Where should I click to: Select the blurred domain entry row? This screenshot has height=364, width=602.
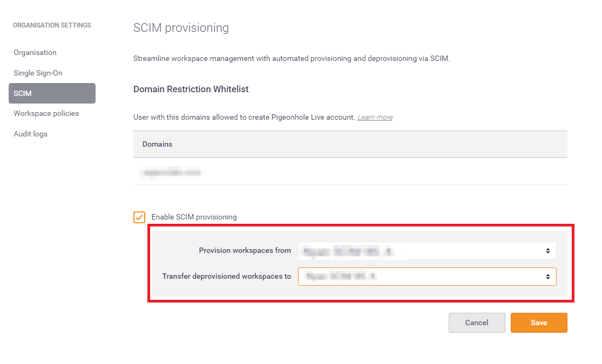(x=350, y=172)
